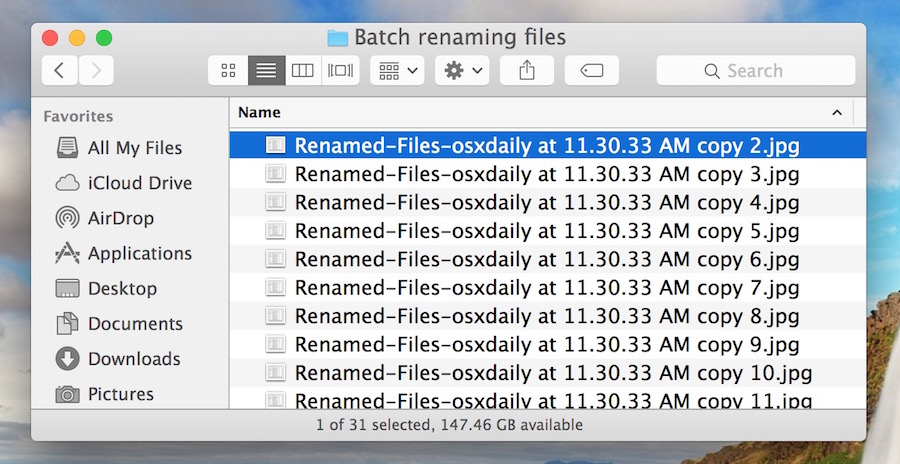Switch to column view mode
The image size is (900, 464).
pyautogui.click(x=303, y=71)
